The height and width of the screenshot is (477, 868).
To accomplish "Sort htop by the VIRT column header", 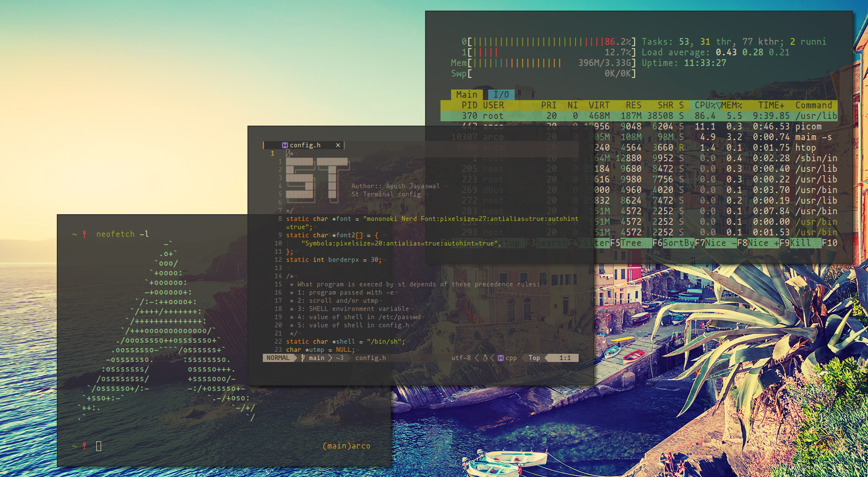I will 599,105.
